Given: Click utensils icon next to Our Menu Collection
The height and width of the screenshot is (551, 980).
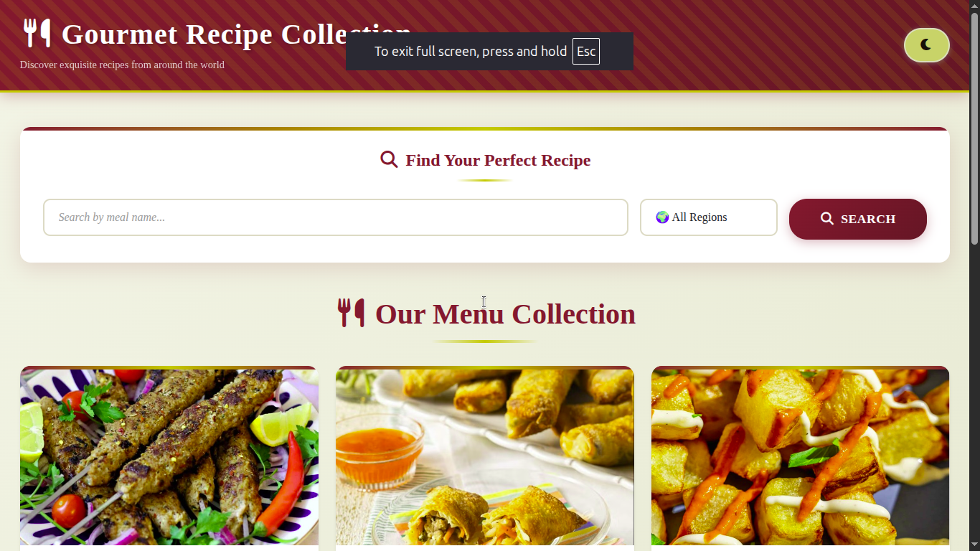Looking at the screenshot, I should coord(352,314).
